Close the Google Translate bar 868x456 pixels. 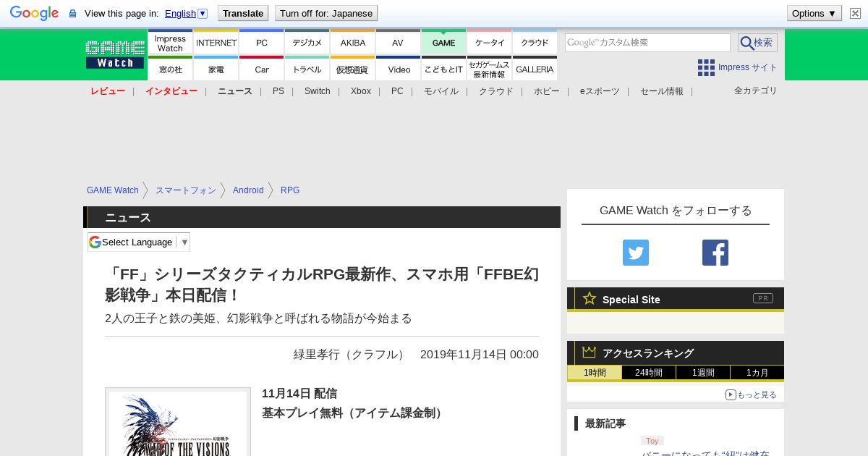855,13
